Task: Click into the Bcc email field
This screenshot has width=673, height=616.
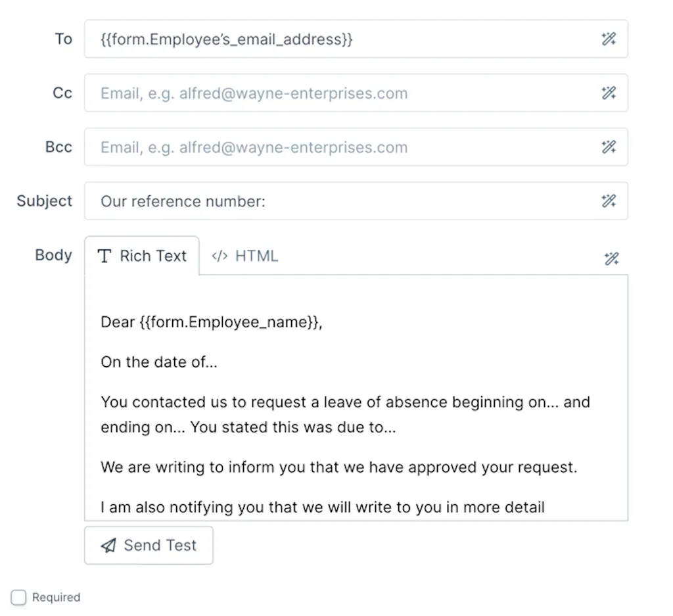Action: tap(356, 147)
